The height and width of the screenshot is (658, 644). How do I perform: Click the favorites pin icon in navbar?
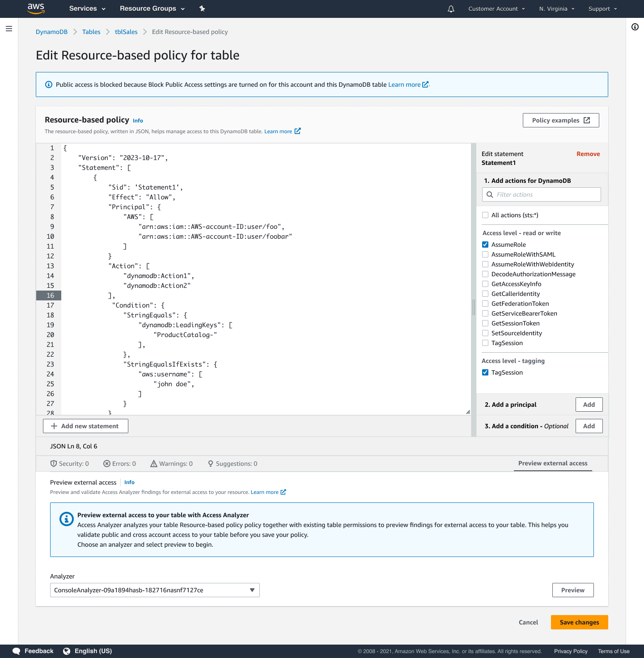(202, 8)
